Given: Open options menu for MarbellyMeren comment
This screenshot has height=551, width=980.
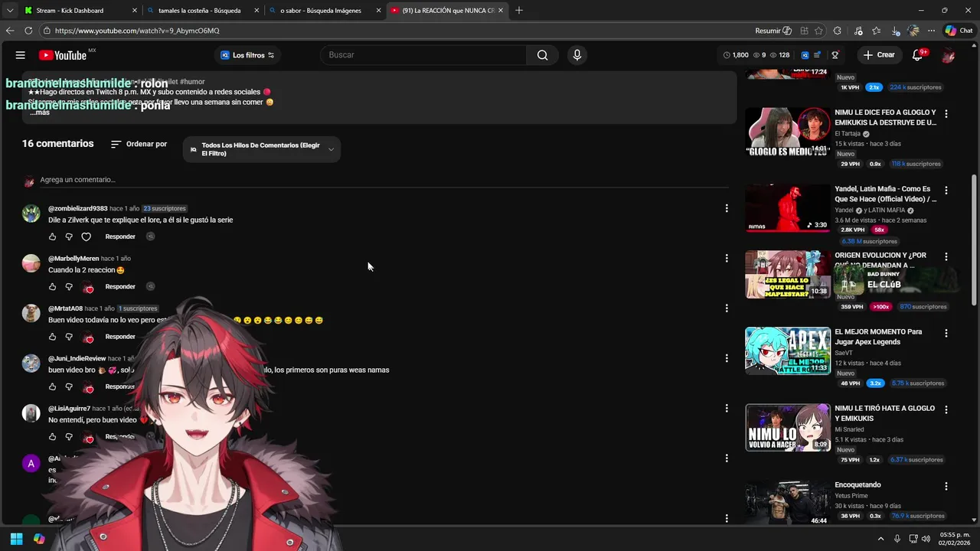Looking at the screenshot, I should 727,259.
